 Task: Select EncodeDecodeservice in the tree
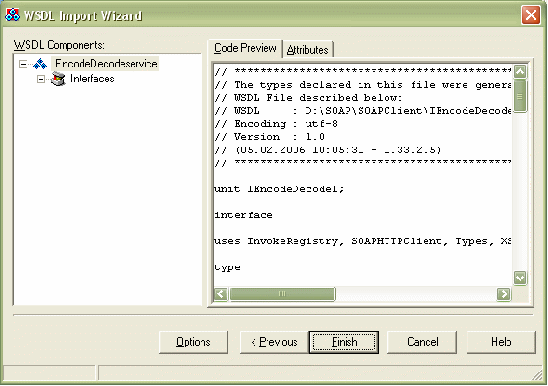pyautogui.click(x=106, y=64)
